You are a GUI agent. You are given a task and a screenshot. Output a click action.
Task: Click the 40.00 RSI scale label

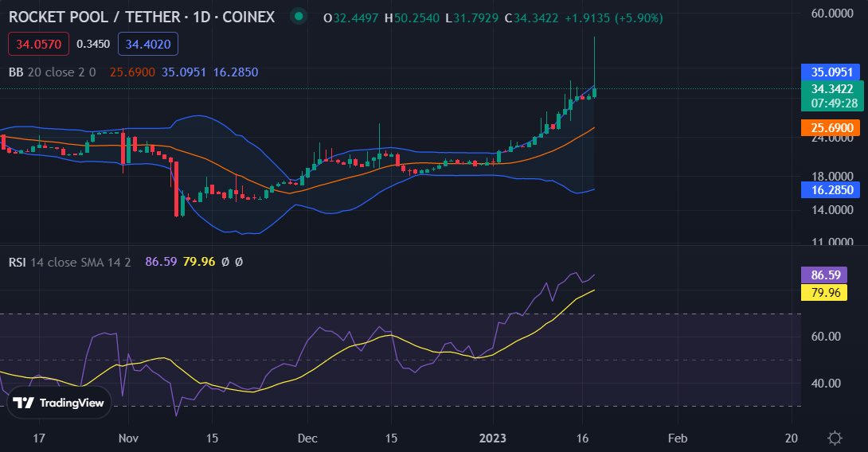[x=826, y=383]
